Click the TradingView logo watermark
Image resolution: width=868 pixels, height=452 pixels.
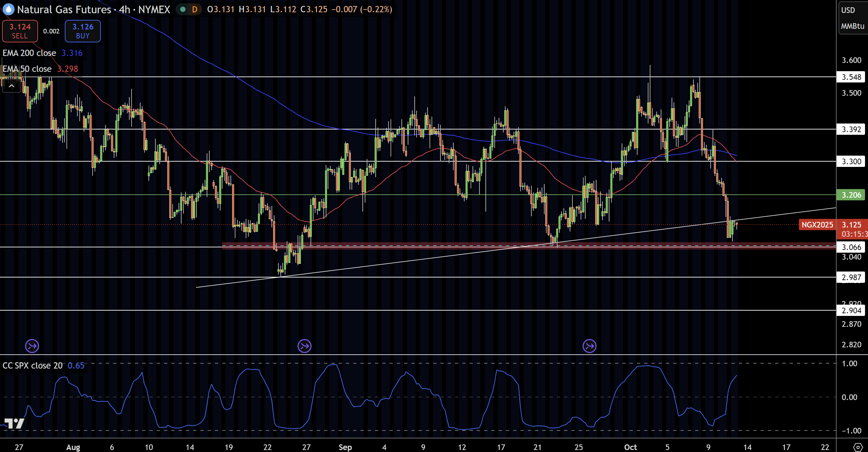[x=14, y=423]
